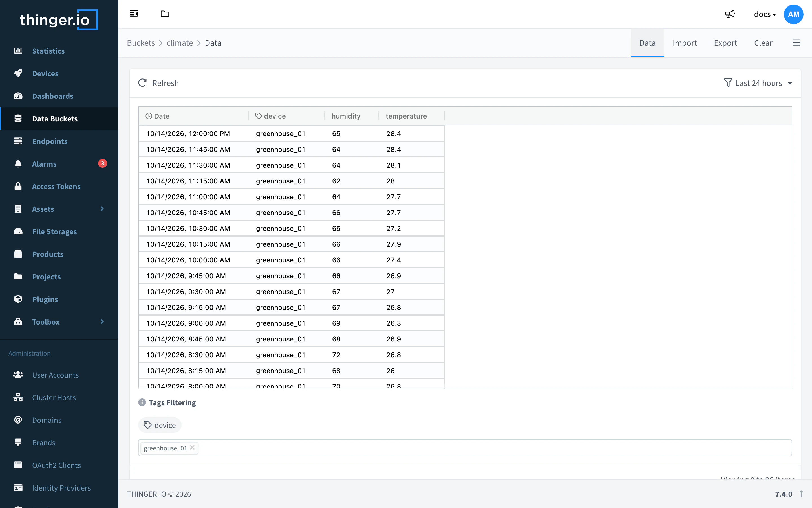
Task: Click the thinger.io logo
Action: [59, 20]
